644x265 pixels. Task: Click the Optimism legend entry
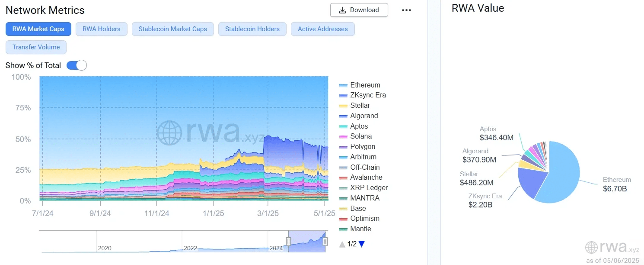359,218
